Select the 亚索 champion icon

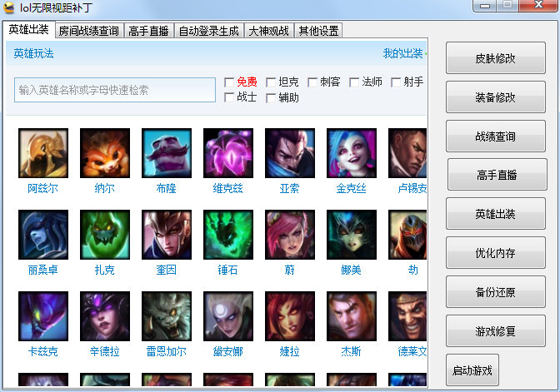290,153
